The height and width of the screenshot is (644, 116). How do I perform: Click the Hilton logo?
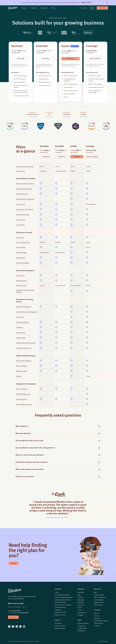pos(88,33)
